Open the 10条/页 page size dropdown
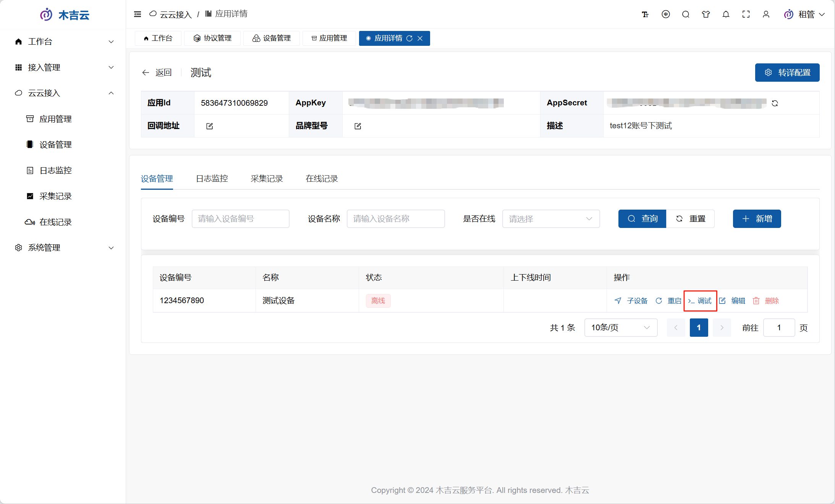 tap(621, 328)
